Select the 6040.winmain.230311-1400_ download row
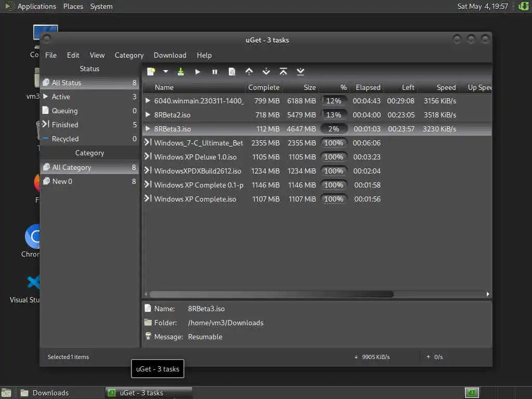This screenshot has height=399, width=532. click(317, 101)
